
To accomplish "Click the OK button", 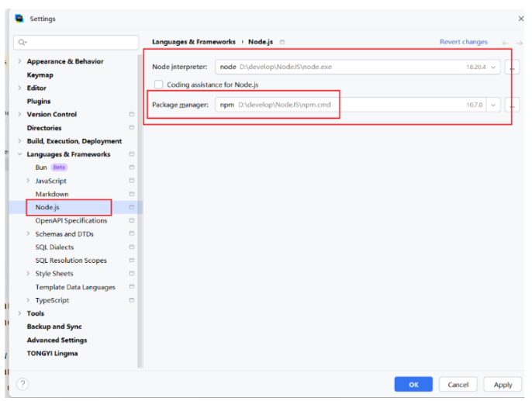I will tap(413, 384).
